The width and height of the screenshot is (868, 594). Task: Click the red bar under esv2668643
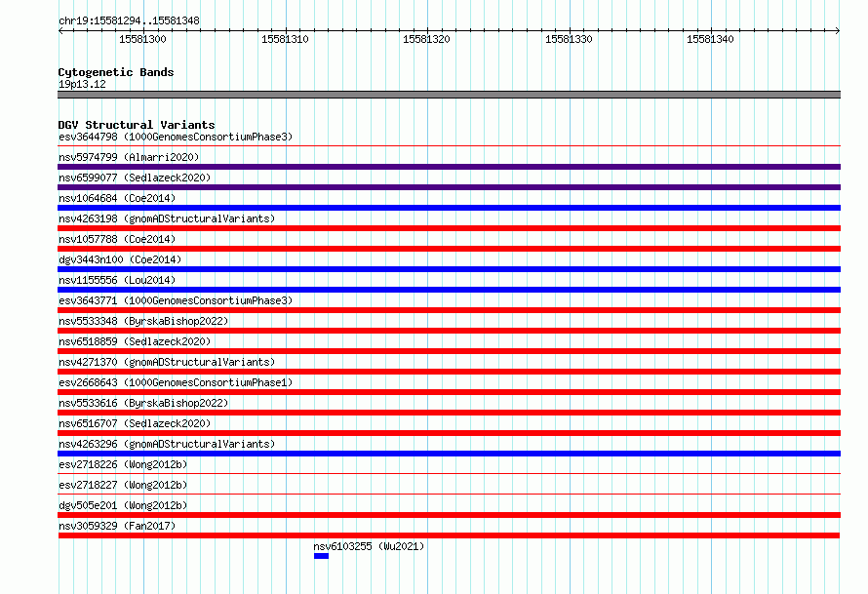pos(449,392)
